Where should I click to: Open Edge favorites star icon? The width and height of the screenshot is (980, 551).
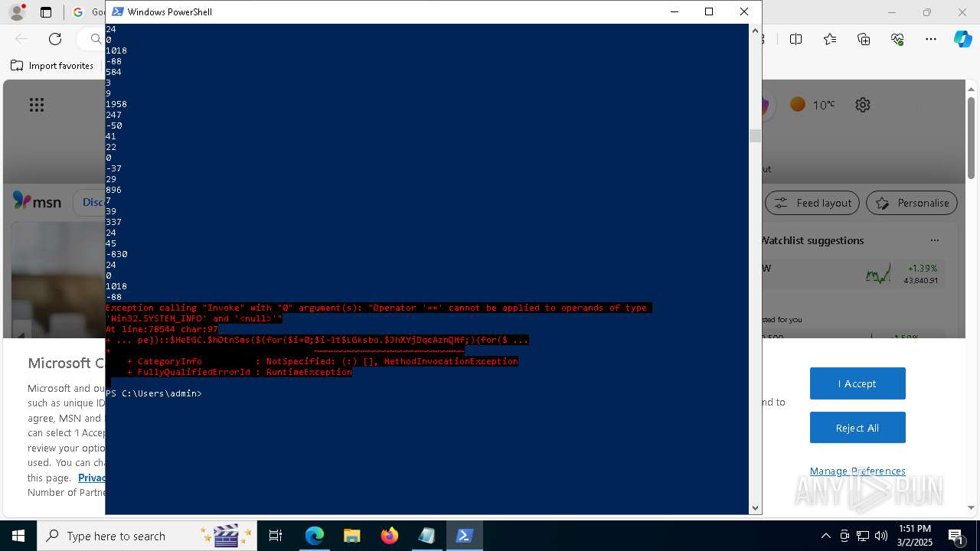click(830, 39)
